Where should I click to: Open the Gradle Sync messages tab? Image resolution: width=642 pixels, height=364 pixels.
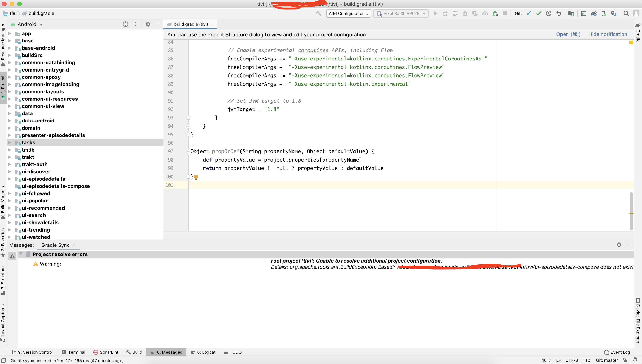tap(55, 245)
